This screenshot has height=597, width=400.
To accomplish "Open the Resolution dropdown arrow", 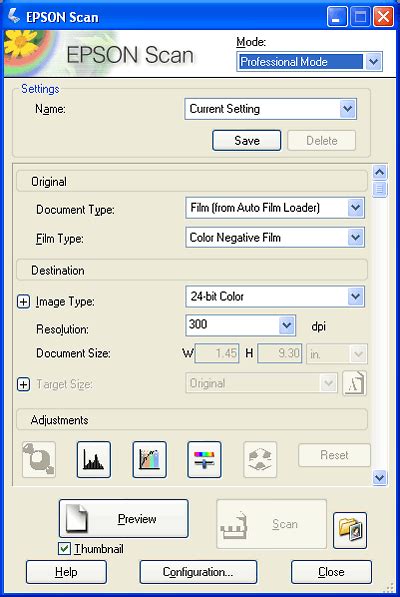I will tap(287, 326).
